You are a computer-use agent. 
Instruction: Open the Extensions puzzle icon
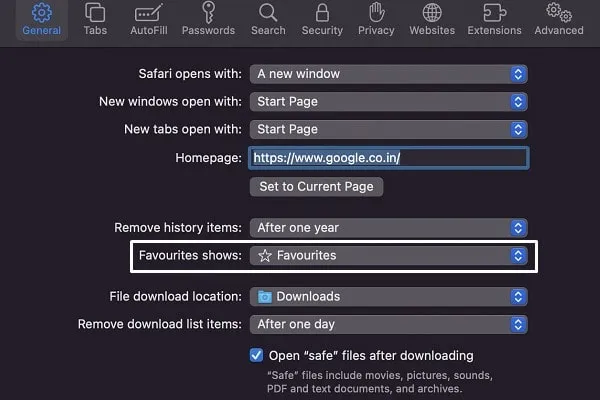point(494,13)
